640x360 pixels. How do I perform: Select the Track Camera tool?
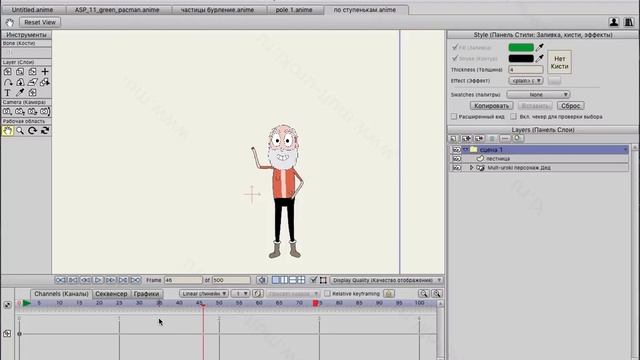tap(7, 111)
